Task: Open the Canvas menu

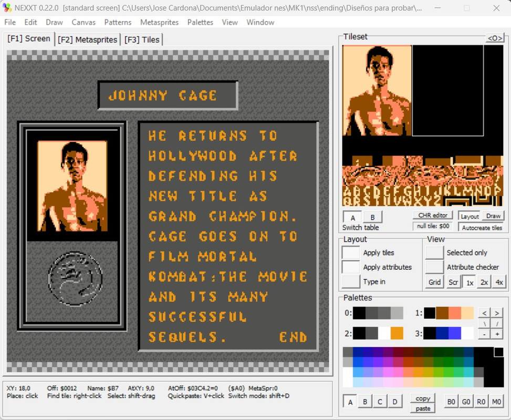Action: pyautogui.click(x=84, y=22)
